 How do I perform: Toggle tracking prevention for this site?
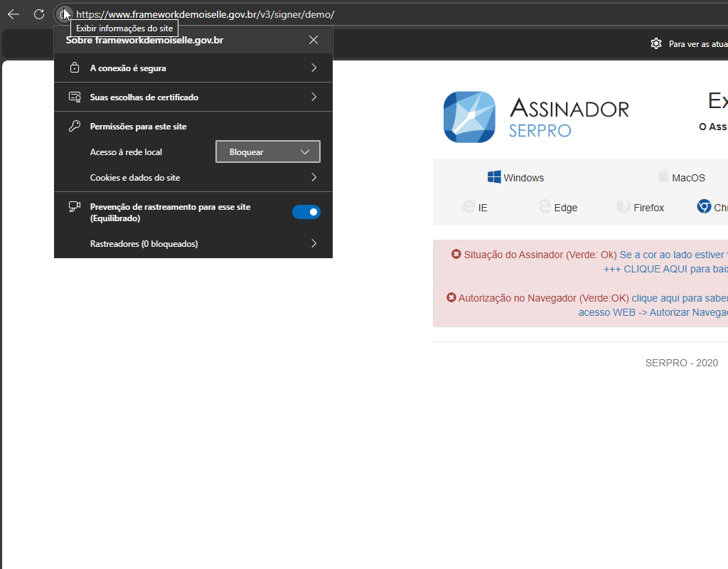pos(306,212)
